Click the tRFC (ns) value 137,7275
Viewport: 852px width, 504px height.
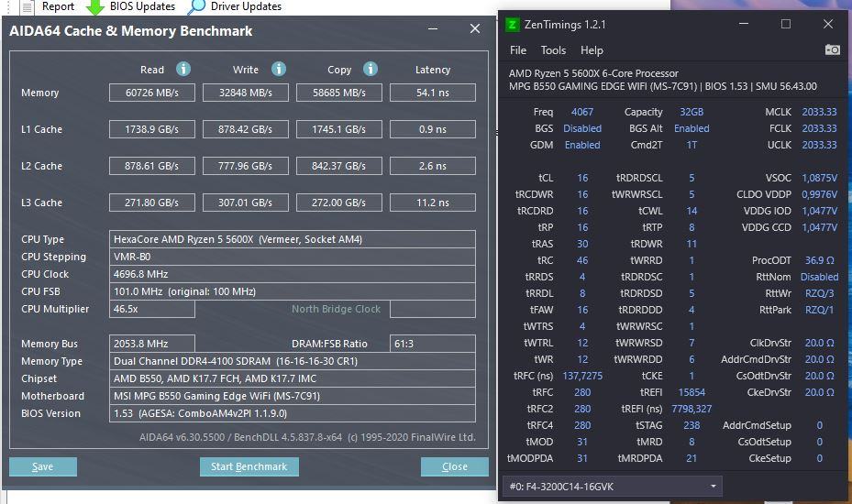point(582,376)
